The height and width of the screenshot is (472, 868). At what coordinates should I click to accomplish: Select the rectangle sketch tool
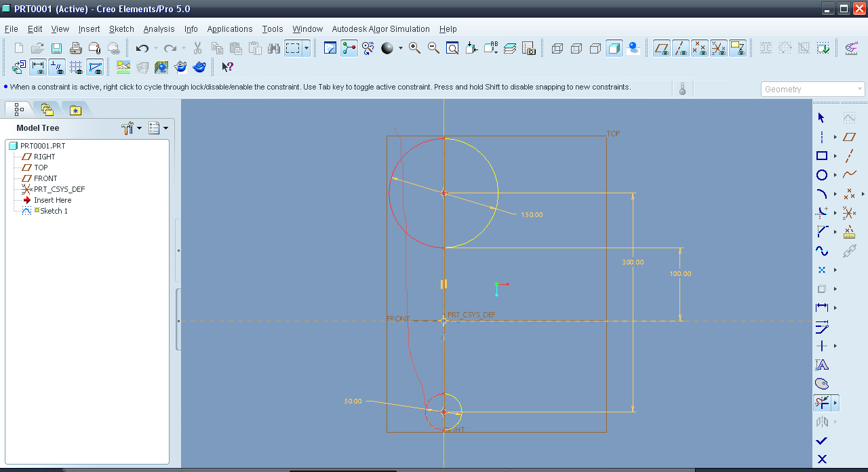coord(822,156)
